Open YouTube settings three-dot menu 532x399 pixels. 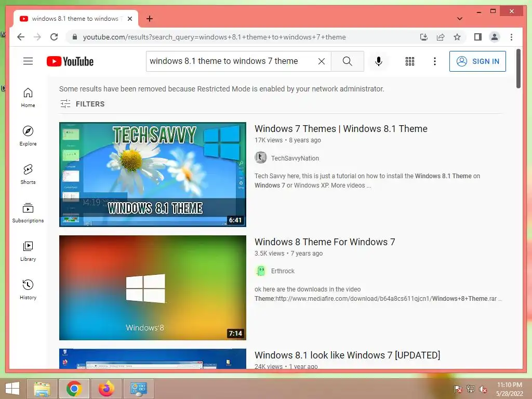coord(435,61)
